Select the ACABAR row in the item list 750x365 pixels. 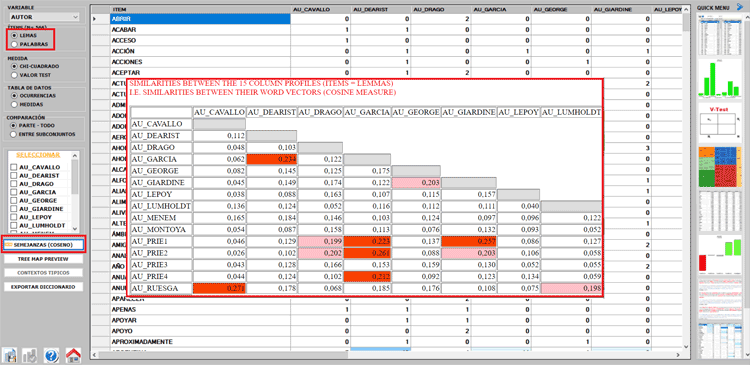(x=199, y=30)
